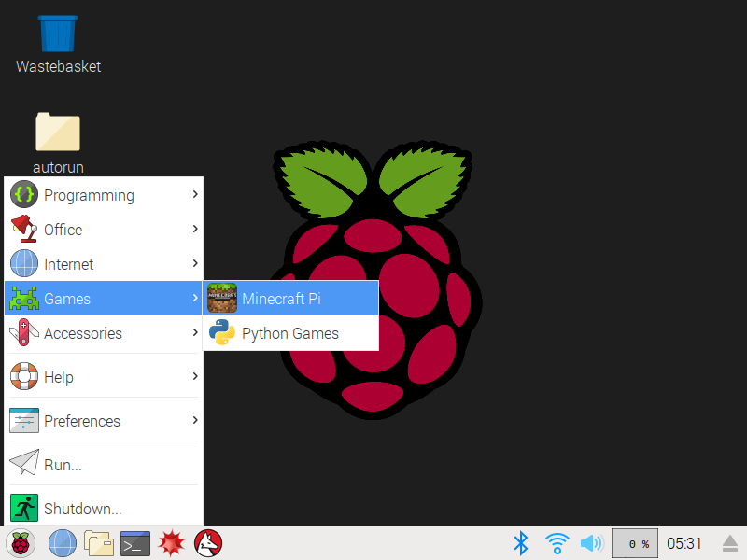Expand the Games submenu arrow
Image resolution: width=747 pixels, height=560 pixels.
click(195, 298)
